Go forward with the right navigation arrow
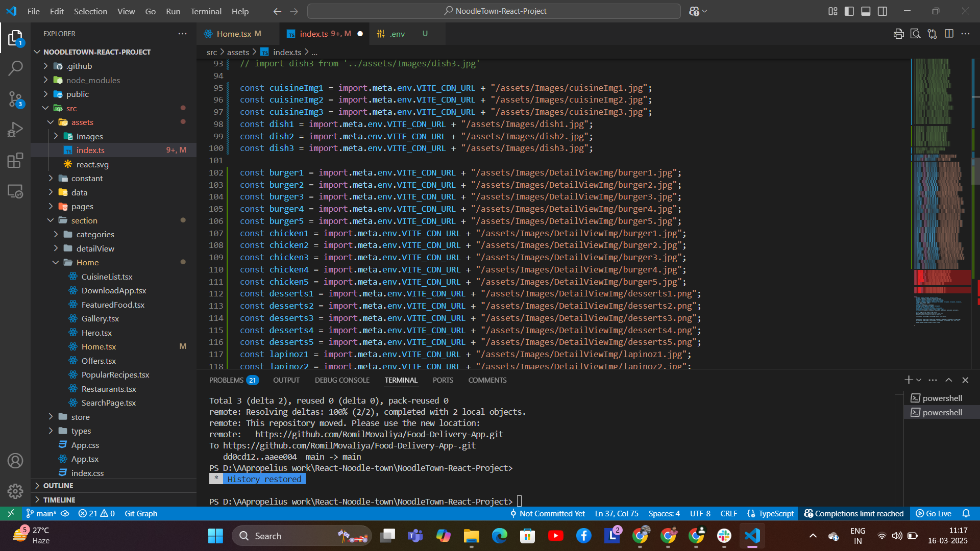The width and height of the screenshot is (980, 551). [294, 11]
